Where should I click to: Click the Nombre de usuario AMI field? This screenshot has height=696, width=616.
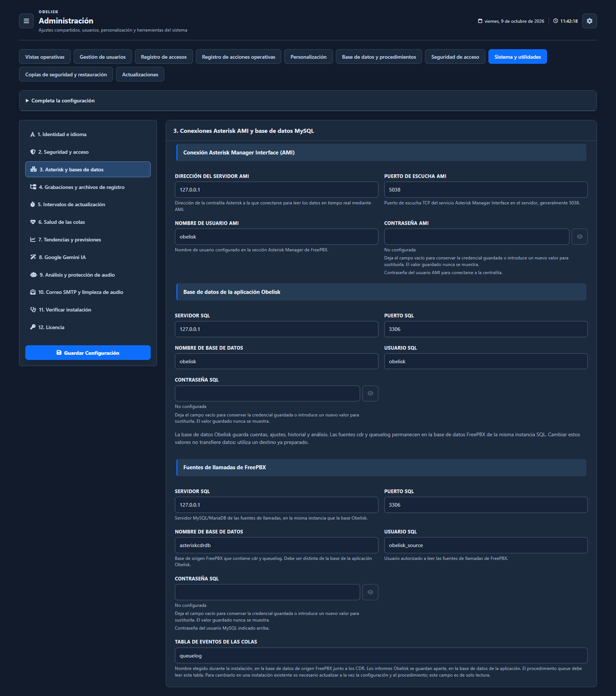pos(276,237)
